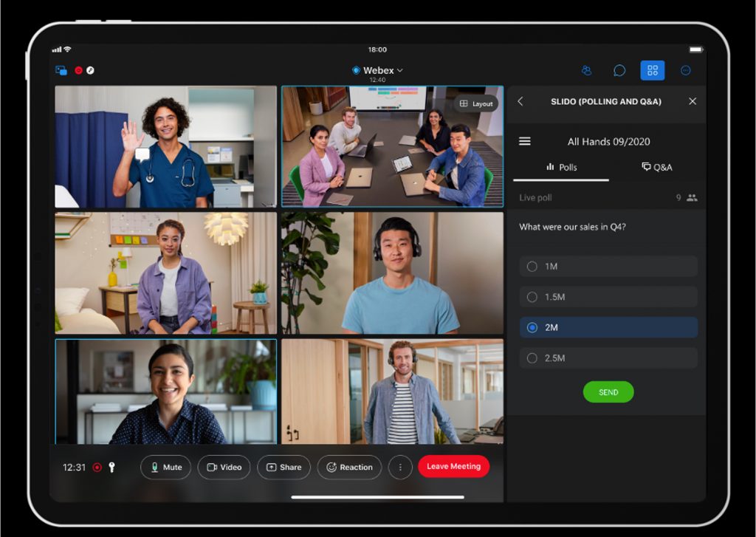Open the participants panel icon
The image size is (756, 537).
(587, 71)
